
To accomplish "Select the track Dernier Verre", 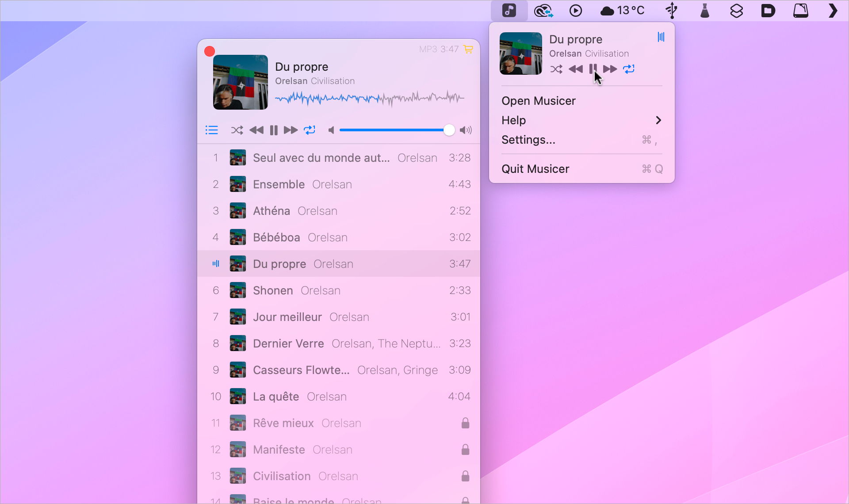I will pyautogui.click(x=339, y=344).
